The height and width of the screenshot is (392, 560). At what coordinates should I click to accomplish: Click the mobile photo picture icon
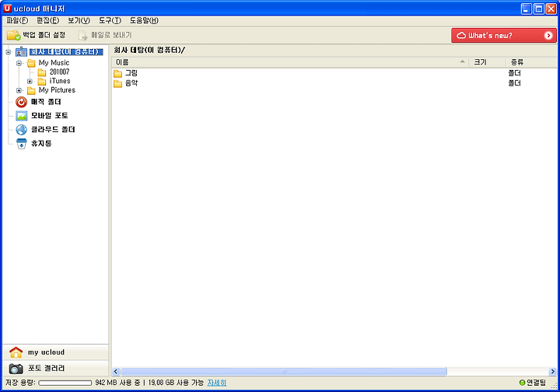[22, 116]
